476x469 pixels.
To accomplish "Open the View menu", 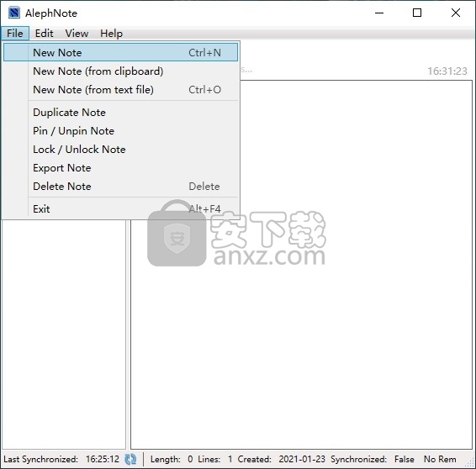I will point(77,33).
